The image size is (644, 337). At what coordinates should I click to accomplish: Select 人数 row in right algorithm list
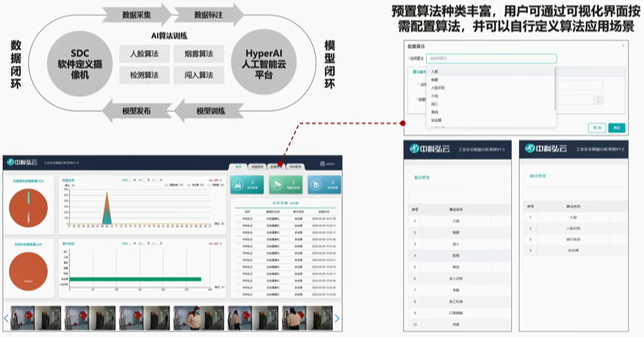click(x=575, y=217)
